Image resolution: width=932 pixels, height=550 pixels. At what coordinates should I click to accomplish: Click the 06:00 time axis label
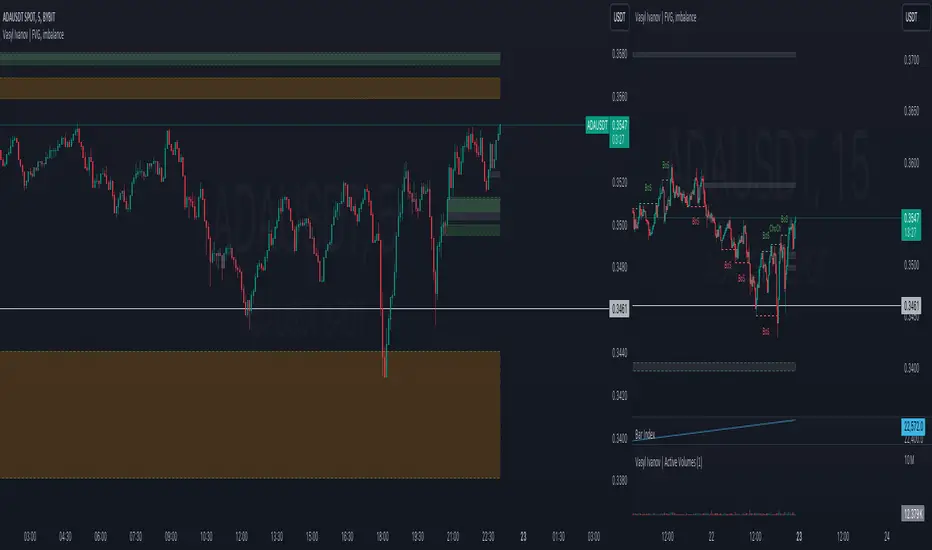point(100,537)
